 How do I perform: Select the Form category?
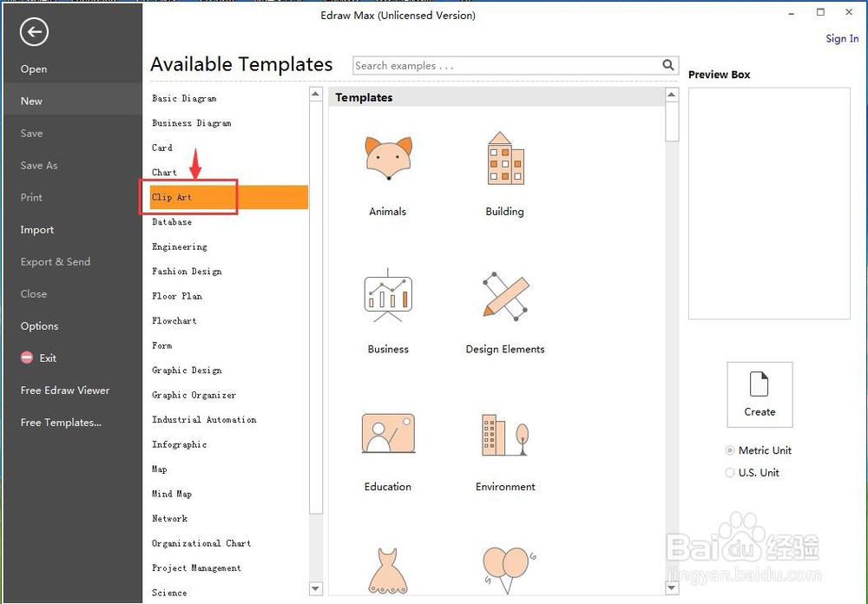click(162, 345)
